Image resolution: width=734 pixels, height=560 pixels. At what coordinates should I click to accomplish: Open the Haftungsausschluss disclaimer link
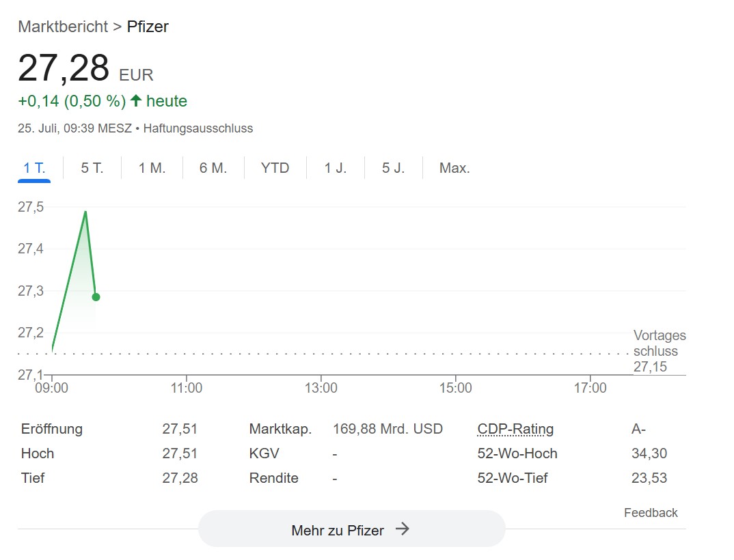[198, 128]
